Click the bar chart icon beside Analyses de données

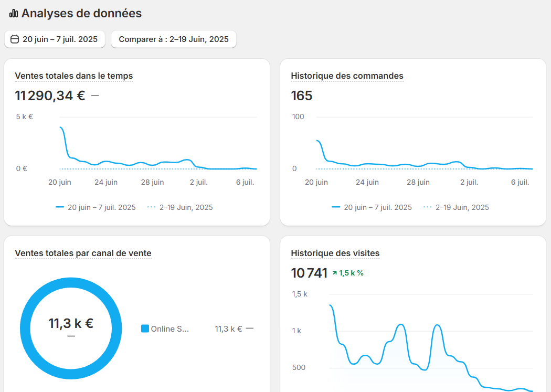point(14,14)
